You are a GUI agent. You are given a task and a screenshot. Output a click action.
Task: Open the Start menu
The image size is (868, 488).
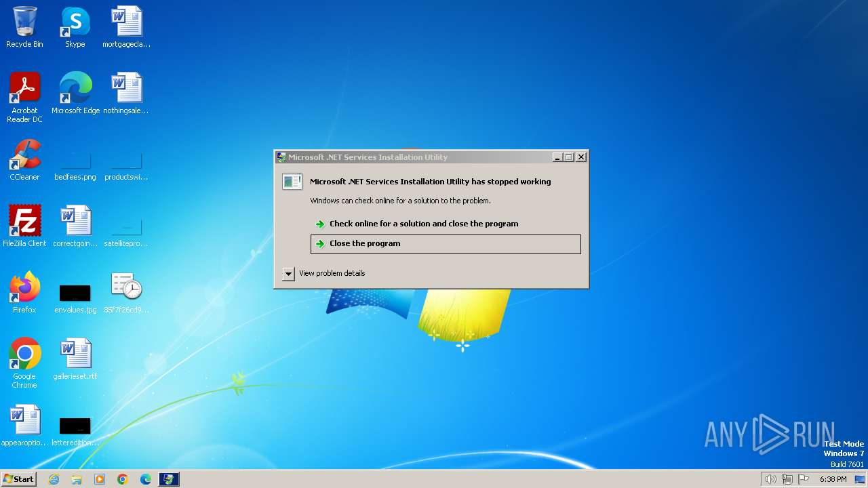pos(18,479)
